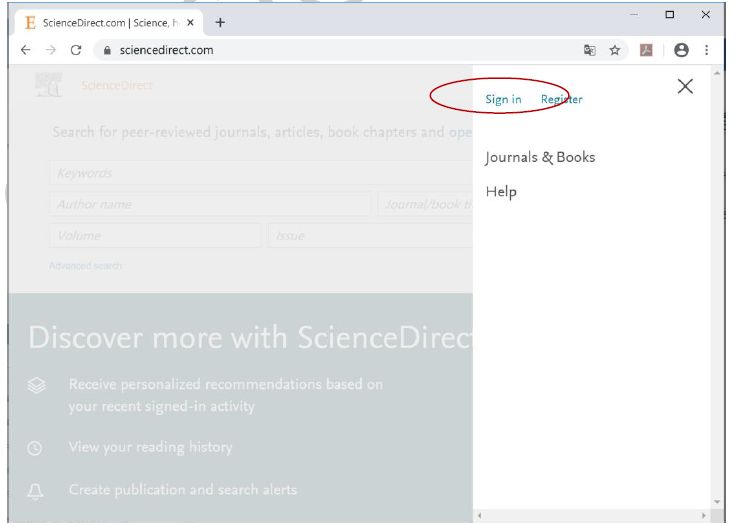Viewport: 740px width, 526px height.
Task: Open the Advanced search link
Action: point(85,266)
